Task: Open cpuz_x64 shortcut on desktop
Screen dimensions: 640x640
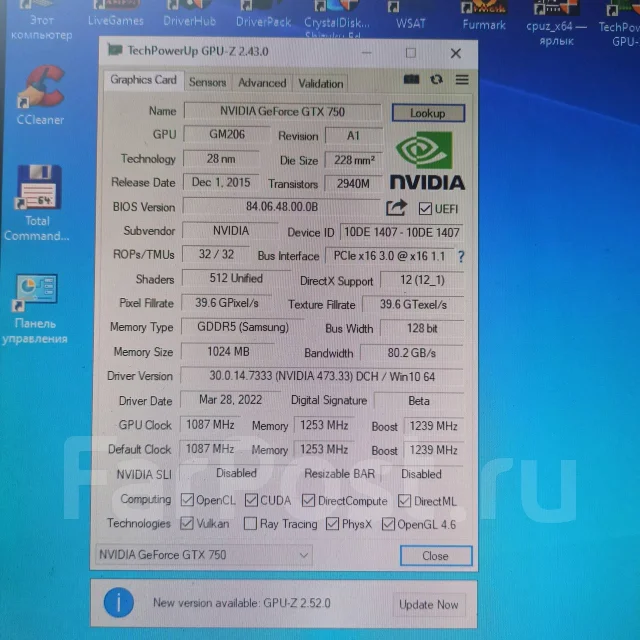Action: click(556, 22)
